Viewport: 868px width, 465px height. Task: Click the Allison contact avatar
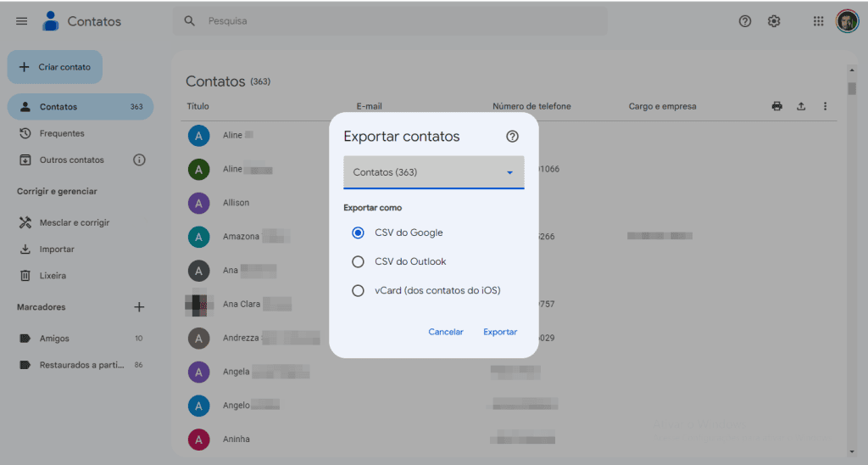(x=198, y=203)
